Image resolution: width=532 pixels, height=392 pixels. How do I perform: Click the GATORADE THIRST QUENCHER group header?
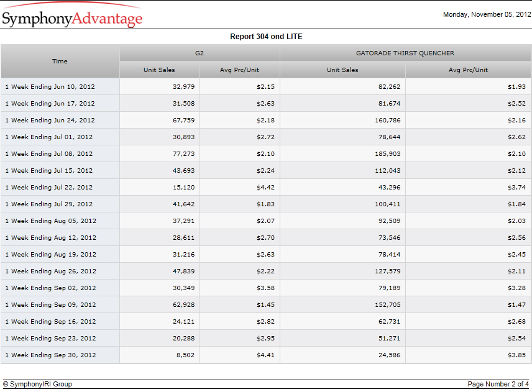point(405,53)
